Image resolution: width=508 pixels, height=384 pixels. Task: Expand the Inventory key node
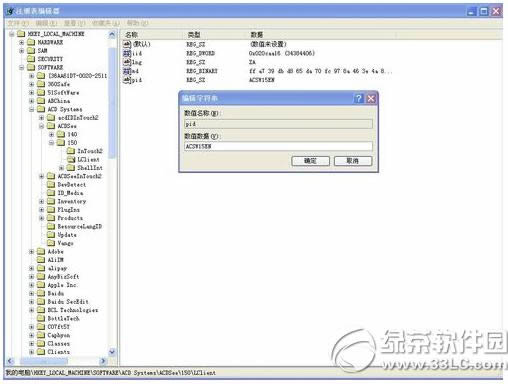(x=42, y=201)
